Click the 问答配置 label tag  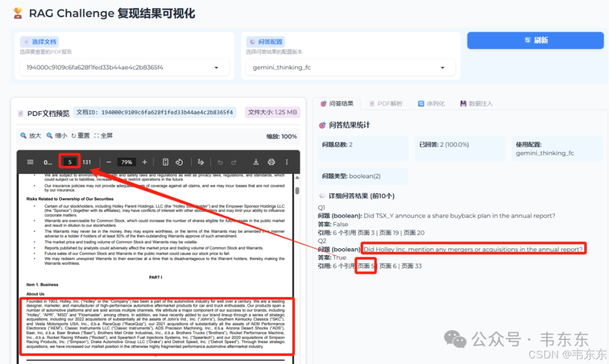pos(266,42)
